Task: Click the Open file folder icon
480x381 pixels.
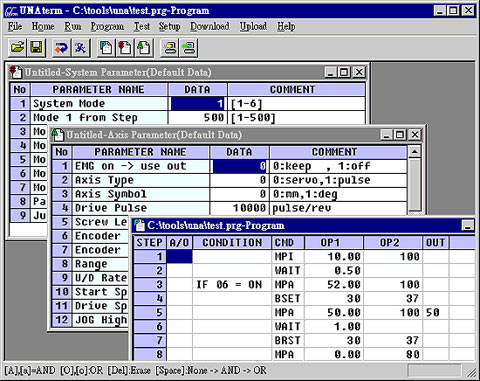Action: click(x=17, y=47)
